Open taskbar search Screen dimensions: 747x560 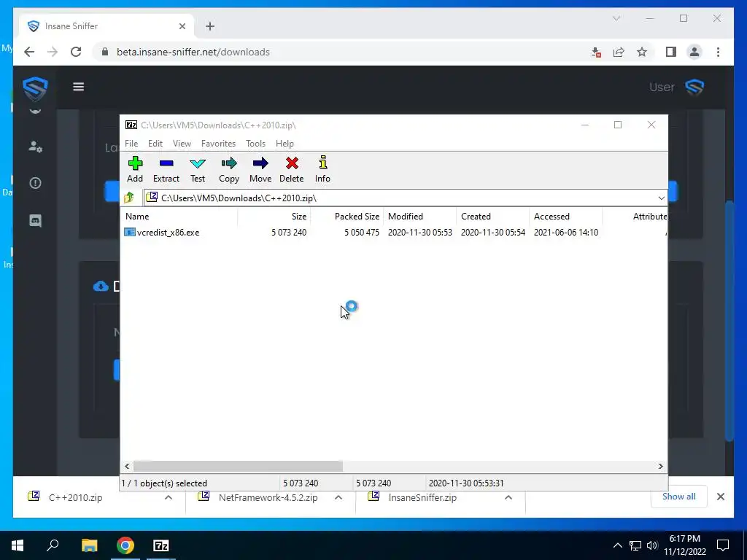53,545
